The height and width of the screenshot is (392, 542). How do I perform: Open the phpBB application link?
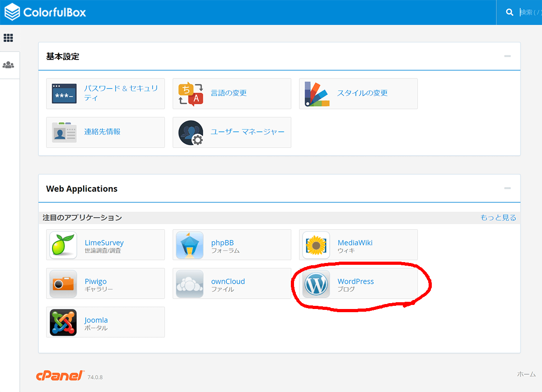[x=222, y=243]
